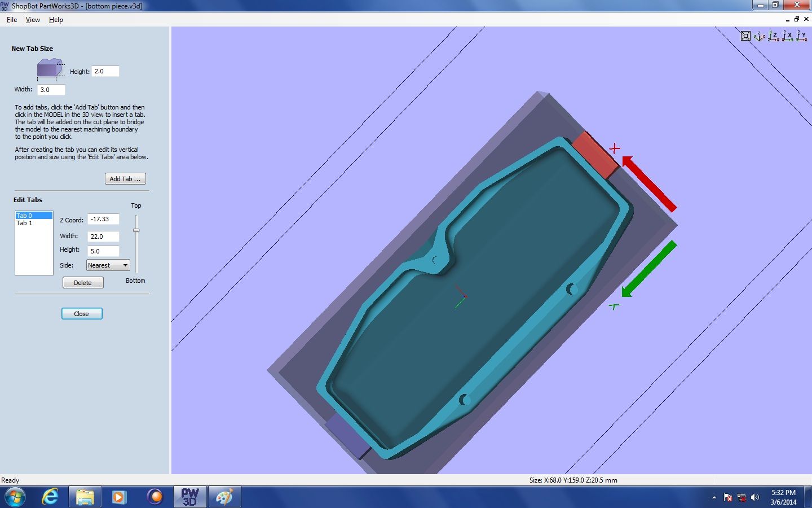This screenshot has height=508, width=812.
Task: Select Tab 1 in the tabs list
Action: [x=24, y=223]
